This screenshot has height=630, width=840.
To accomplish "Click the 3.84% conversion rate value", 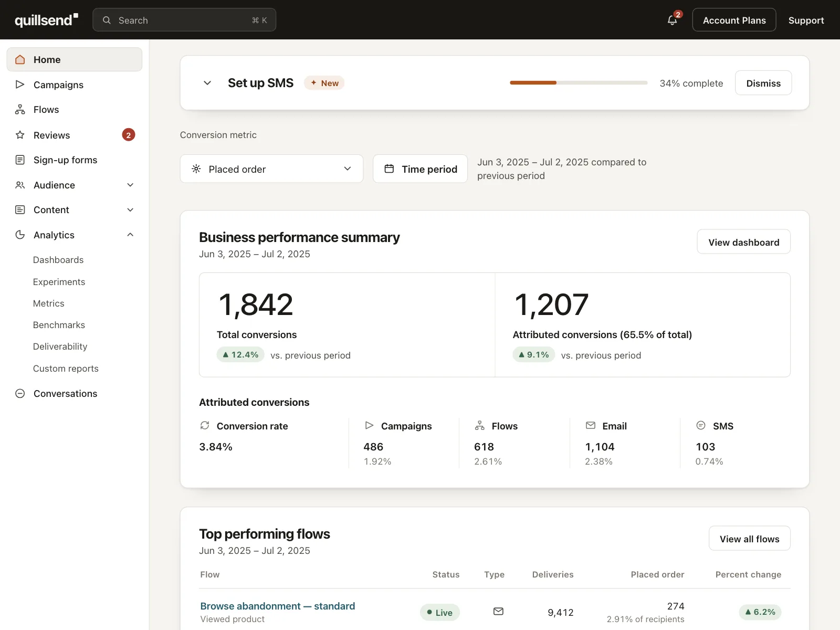I will 216,447.
